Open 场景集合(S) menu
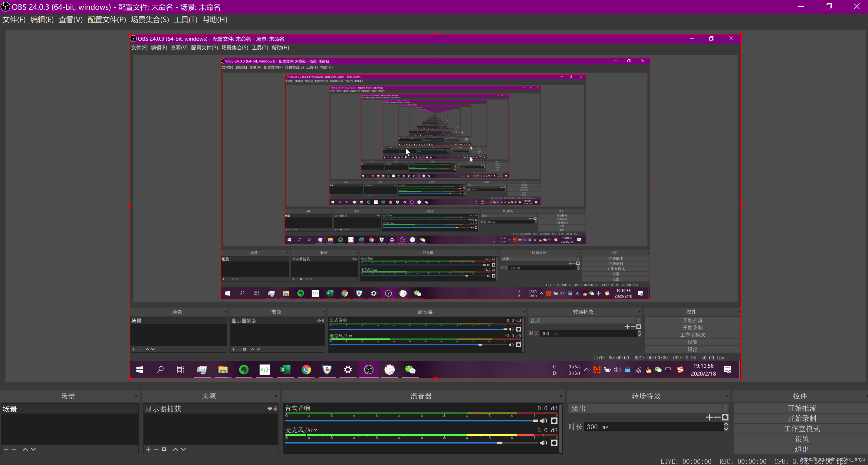The image size is (868, 465). point(150,20)
